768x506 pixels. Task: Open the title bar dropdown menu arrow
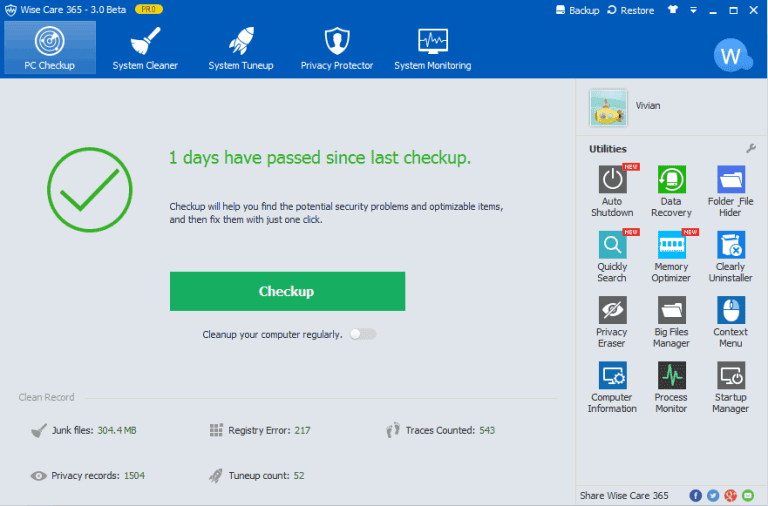(x=693, y=10)
